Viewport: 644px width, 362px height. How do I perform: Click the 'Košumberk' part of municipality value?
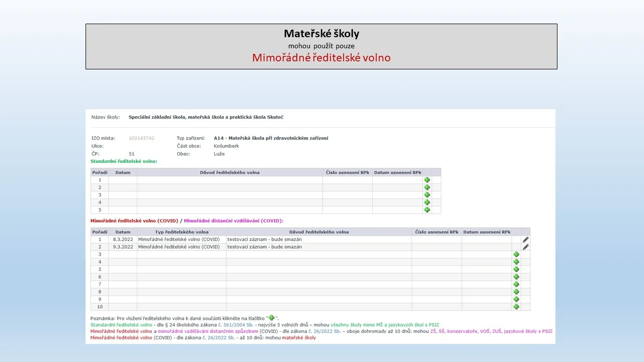[x=226, y=146]
